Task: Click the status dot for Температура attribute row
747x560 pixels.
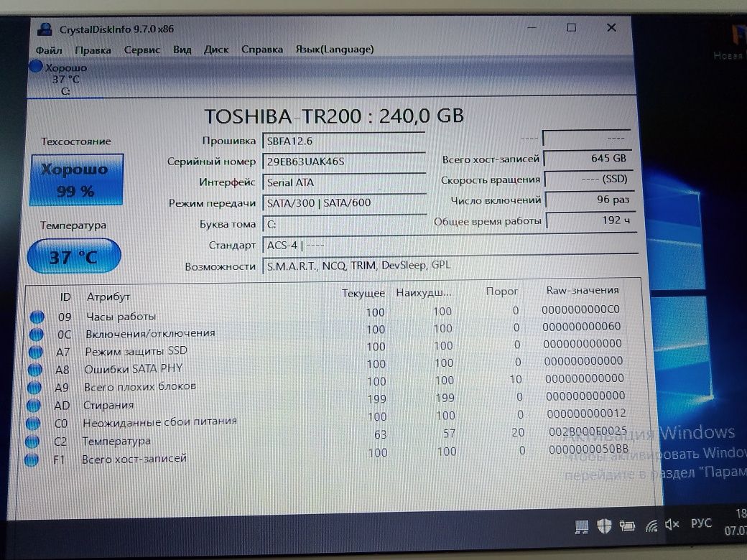Action: [x=32, y=442]
